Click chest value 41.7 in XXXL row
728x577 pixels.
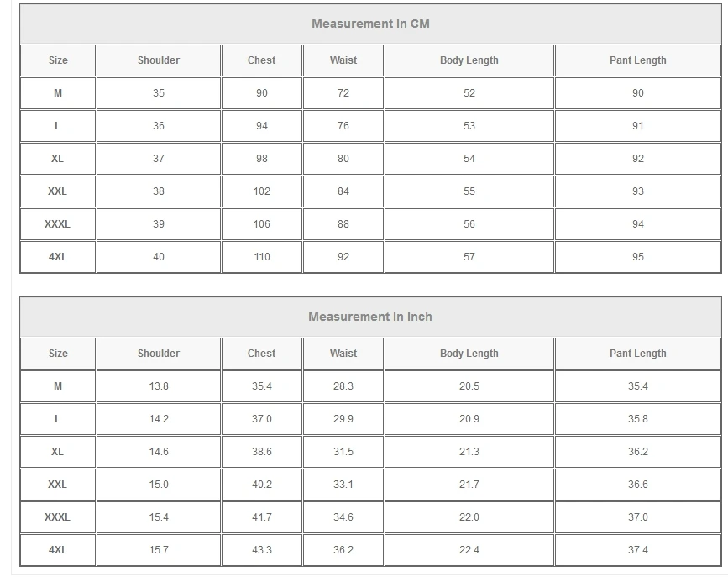tap(262, 517)
